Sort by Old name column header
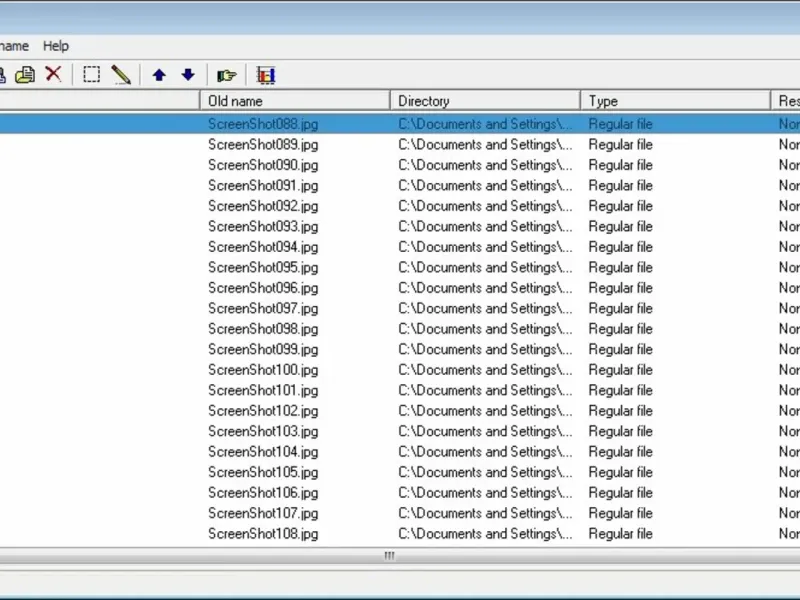This screenshot has width=800, height=600. tap(295, 101)
